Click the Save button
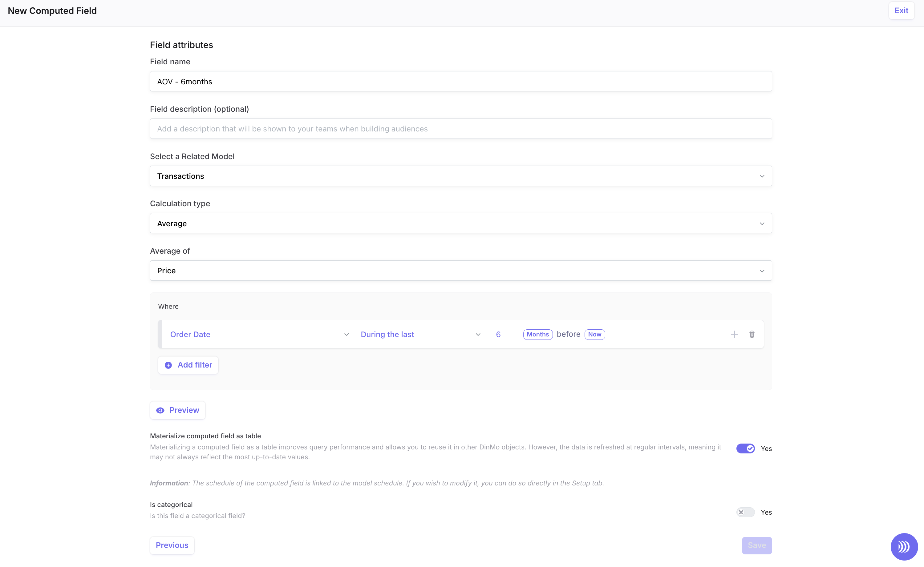 (x=757, y=545)
